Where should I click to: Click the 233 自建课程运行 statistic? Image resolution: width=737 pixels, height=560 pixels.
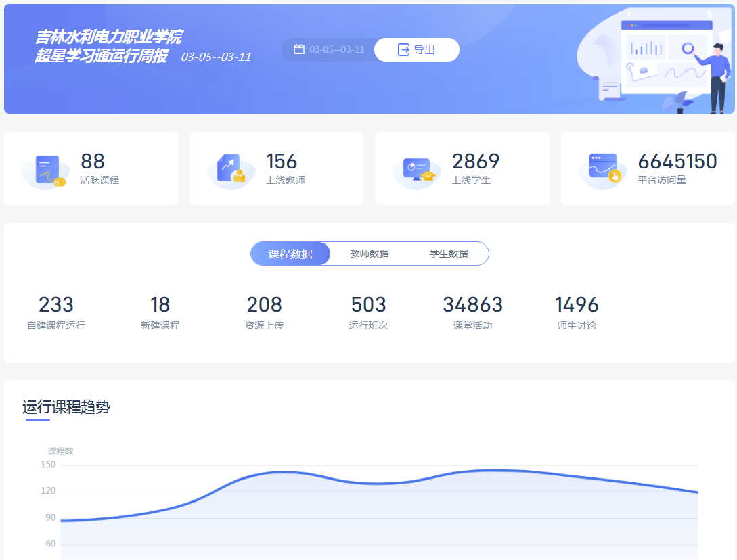tap(56, 312)
